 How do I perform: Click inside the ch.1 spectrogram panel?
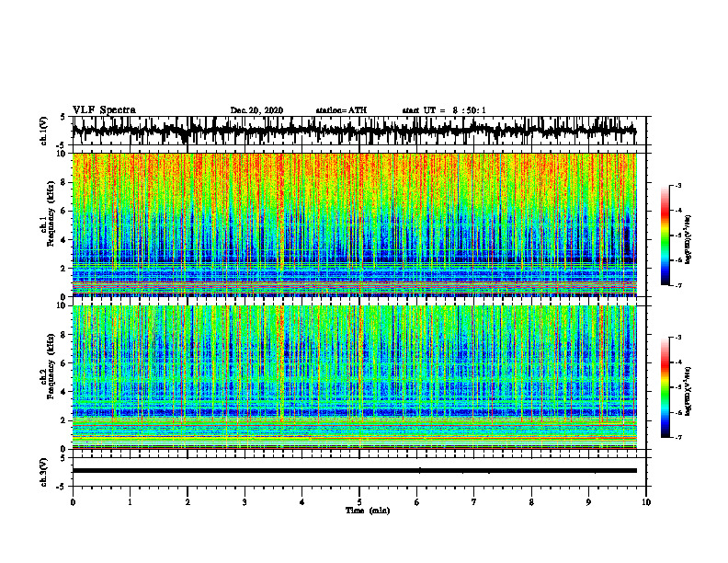coord(354,224)
